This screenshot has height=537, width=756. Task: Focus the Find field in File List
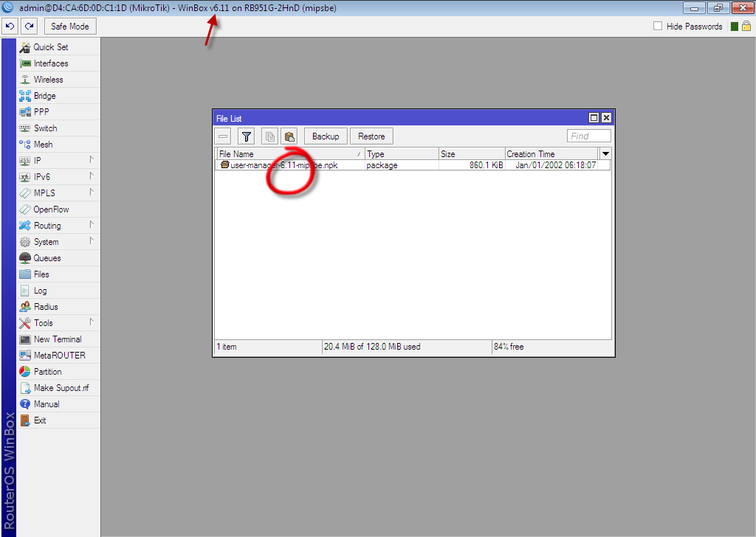[x=588, y=136]
